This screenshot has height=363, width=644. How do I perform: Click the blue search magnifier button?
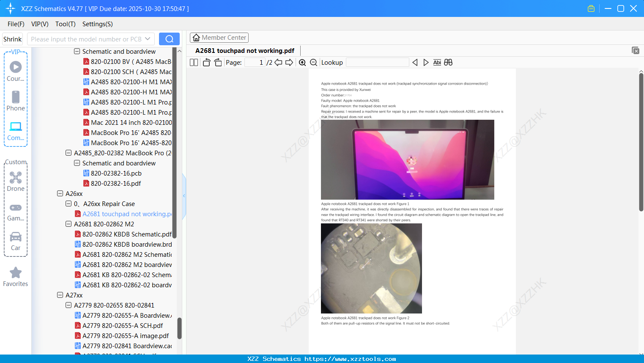[x=169, y=39]
